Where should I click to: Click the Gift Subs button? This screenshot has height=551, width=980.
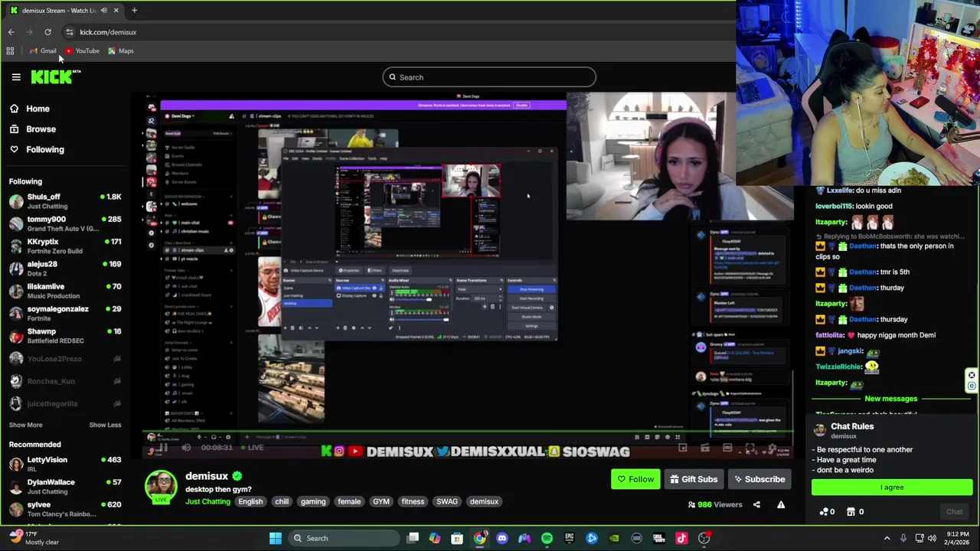[694, 480]
